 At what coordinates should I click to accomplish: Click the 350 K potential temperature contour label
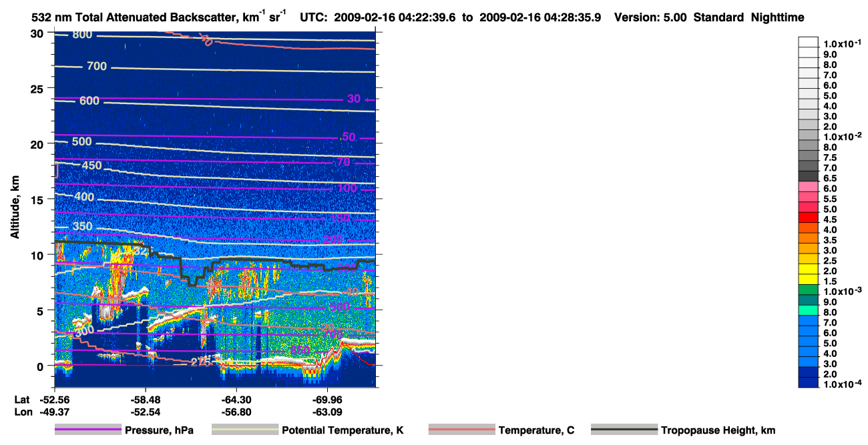point(82,227)
